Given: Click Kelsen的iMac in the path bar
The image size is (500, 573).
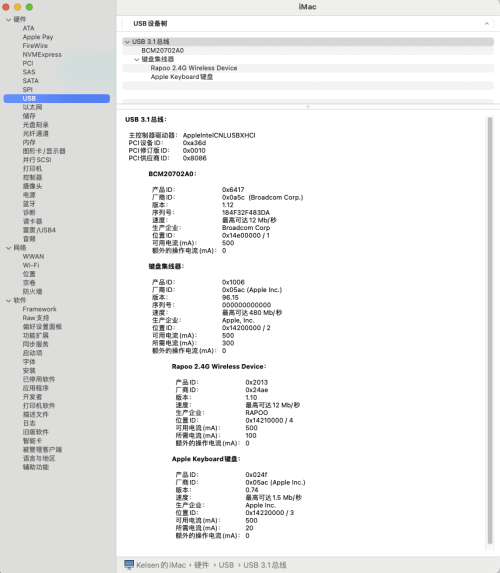Looking at the screenshot, I should pyautogui.click(x=161, y=565).
